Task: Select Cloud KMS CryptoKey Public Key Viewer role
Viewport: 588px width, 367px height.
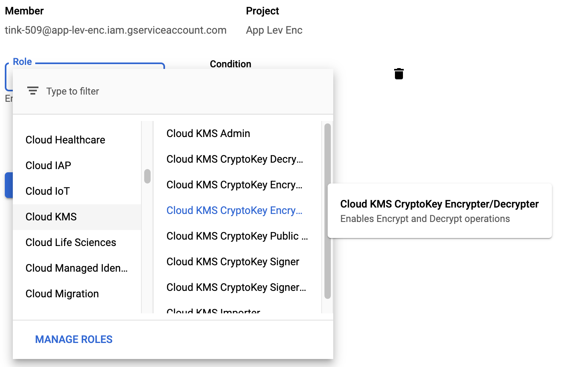Action: 237,236
